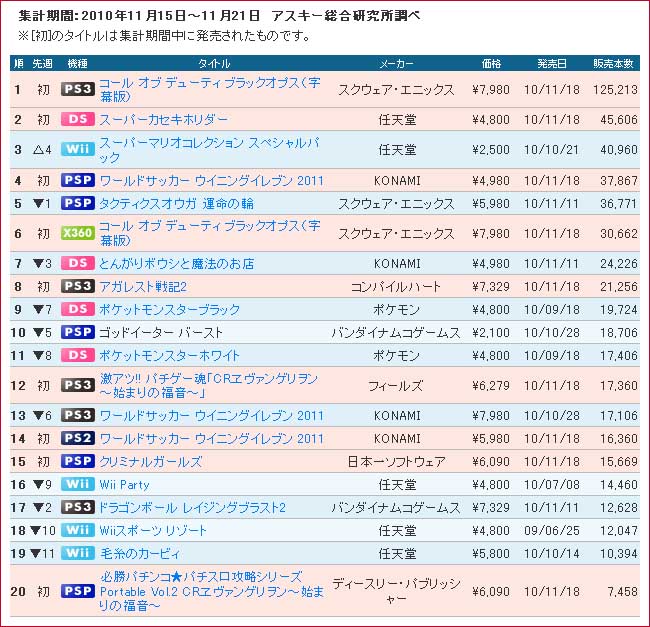Image resolution: width=650 pixels, height=627 pixels.
Task: Click the PS3 badge in the rank 13 row
Action: pyautogui.click(x=78, y=415)
